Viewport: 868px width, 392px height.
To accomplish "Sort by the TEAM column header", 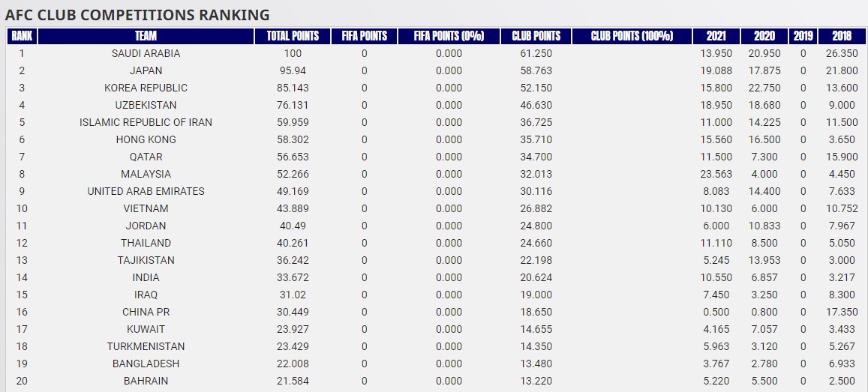I will pos(146,36).
